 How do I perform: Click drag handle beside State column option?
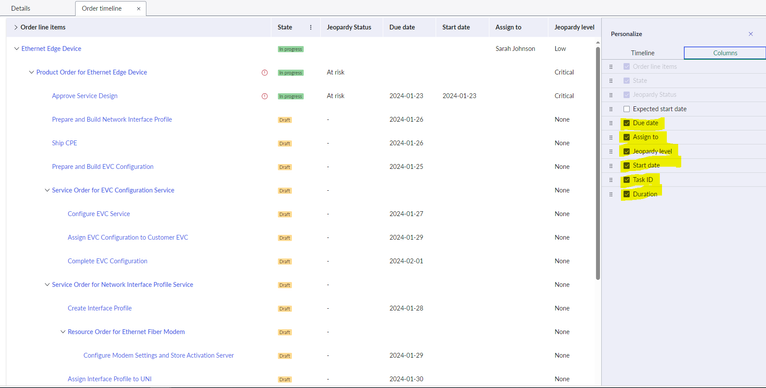point(611,81)
